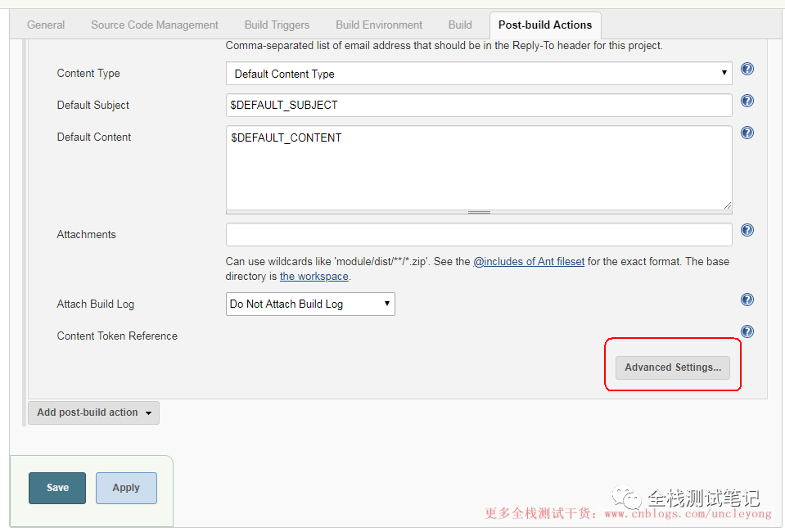This screenshot has width=785, height=532.
Task: Expand Add post-build action menu
Action: 93,413
